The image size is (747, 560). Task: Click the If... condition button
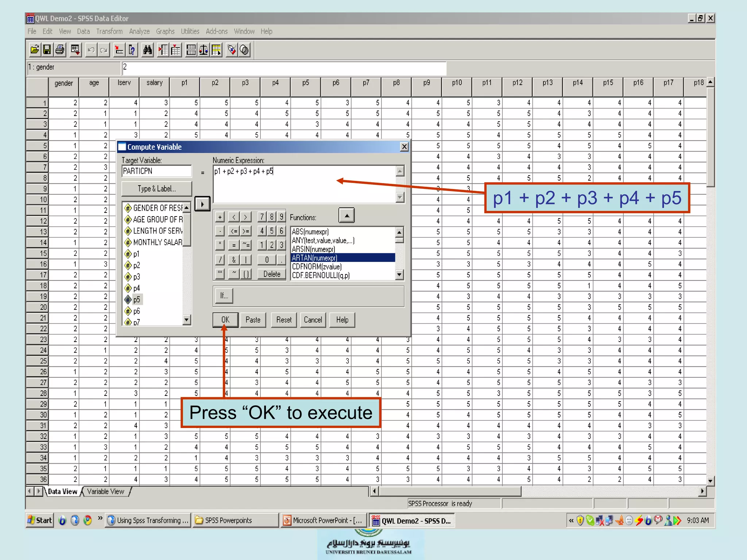[224, 296]
